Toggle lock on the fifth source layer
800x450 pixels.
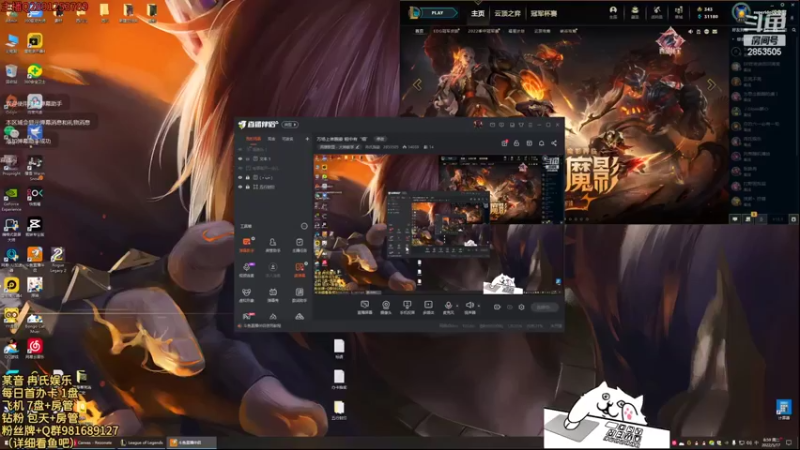pyautogui.click(x=248, y=187)
